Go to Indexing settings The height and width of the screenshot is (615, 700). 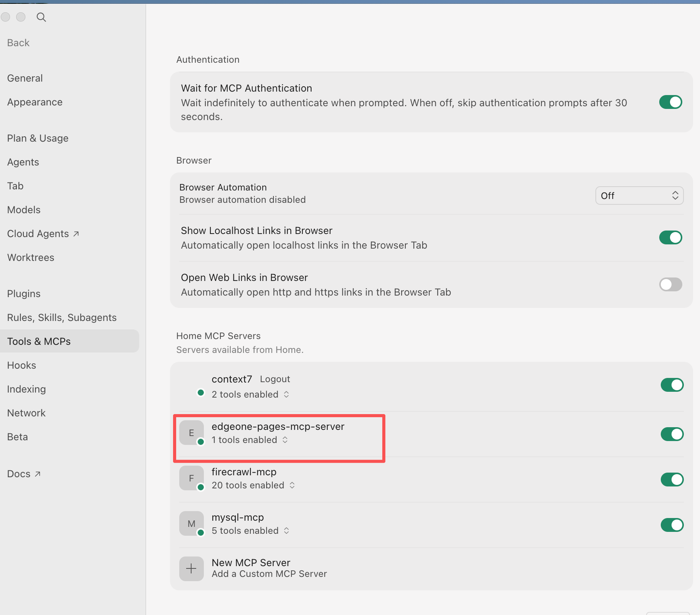27,389
